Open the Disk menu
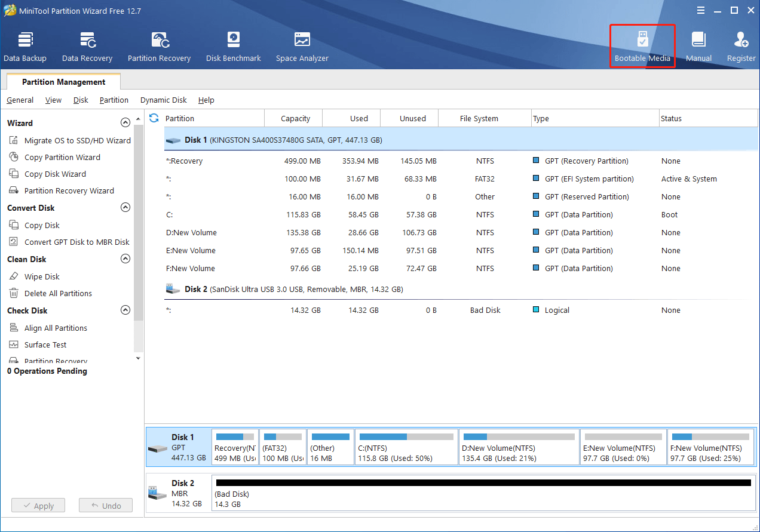Screen dimensions: 760x532 point(81,100)
